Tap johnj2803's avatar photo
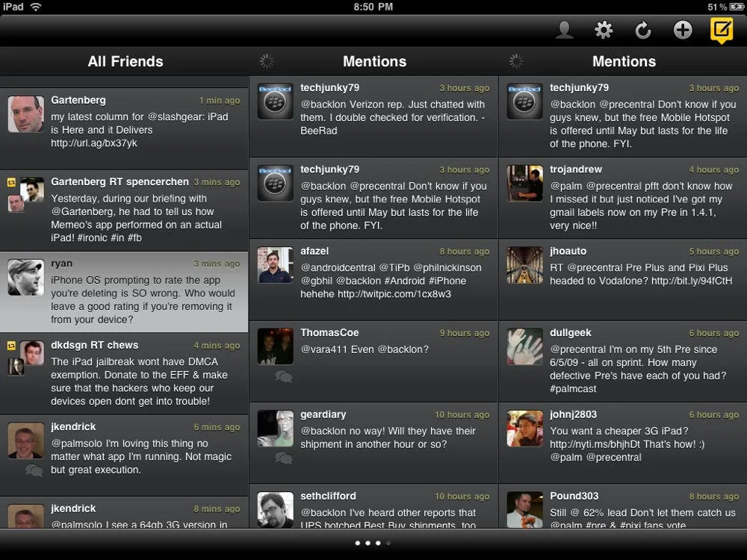Image resolution: width=747 pixels, height=560 pixels. [x=525, y=428]
